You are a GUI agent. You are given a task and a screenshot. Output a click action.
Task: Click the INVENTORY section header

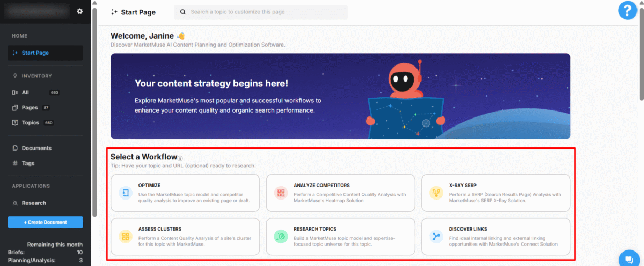click(x=36, y=76)
